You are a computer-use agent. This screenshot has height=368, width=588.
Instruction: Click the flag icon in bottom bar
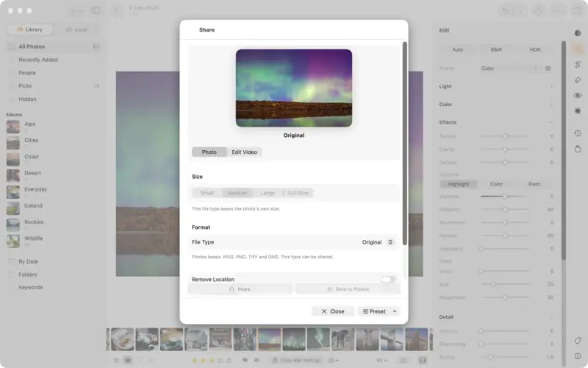245,360
